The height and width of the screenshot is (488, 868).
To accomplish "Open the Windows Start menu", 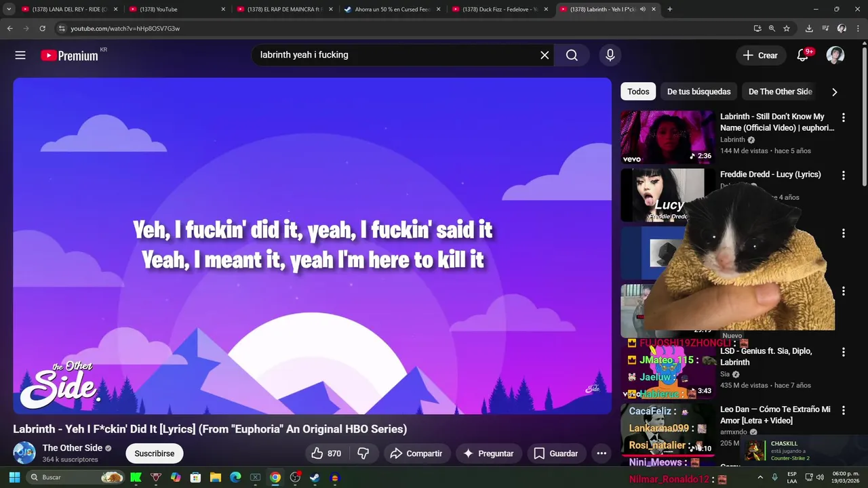I will (x=14, y=477).
